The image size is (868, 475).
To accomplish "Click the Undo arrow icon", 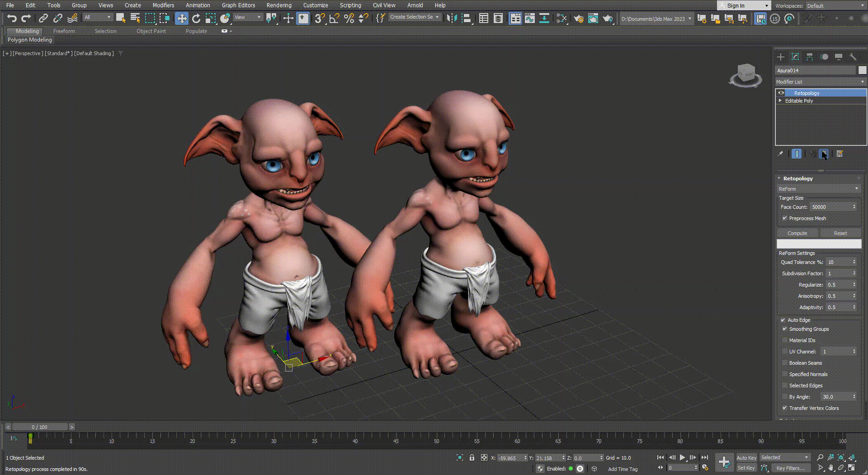I will click(12, 19).
